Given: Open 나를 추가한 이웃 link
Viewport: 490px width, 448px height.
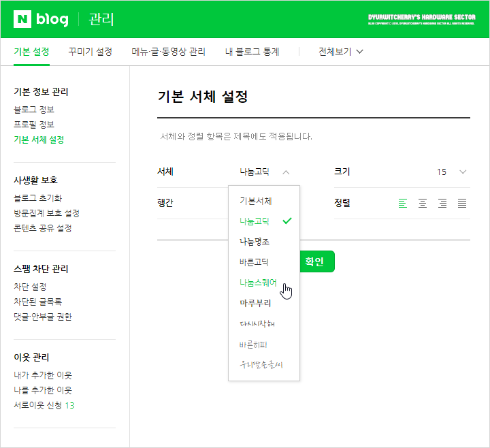Looking at the screenshot, I should click(43, 390).
